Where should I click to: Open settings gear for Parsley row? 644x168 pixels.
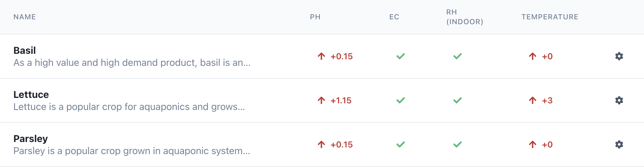(619, 144)
